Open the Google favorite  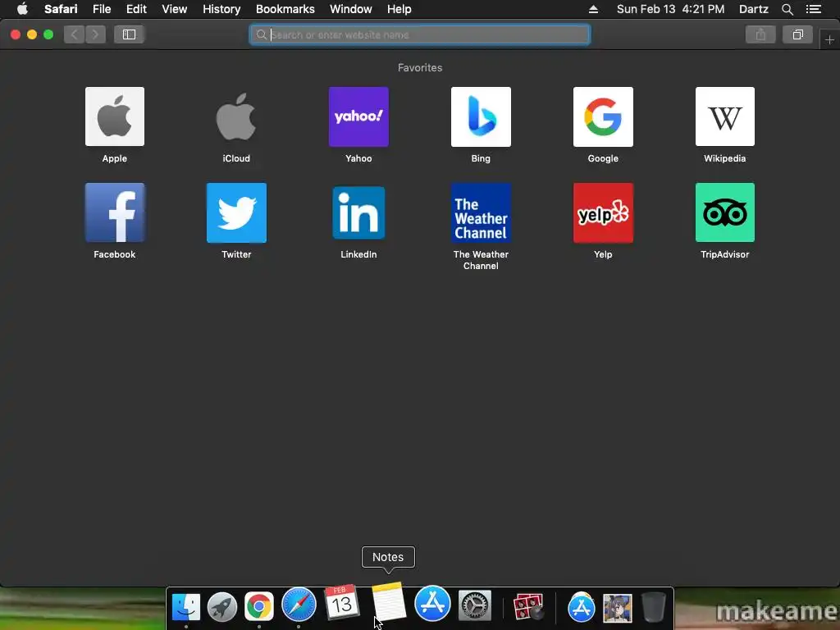click(x=603, y=116)
